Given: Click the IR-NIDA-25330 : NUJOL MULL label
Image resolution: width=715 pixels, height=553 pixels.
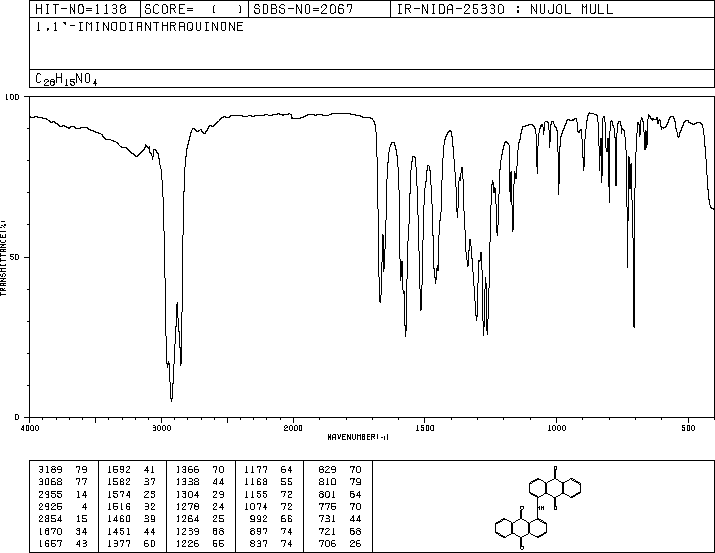Looking at the screenshot, I should coord(505,9).
